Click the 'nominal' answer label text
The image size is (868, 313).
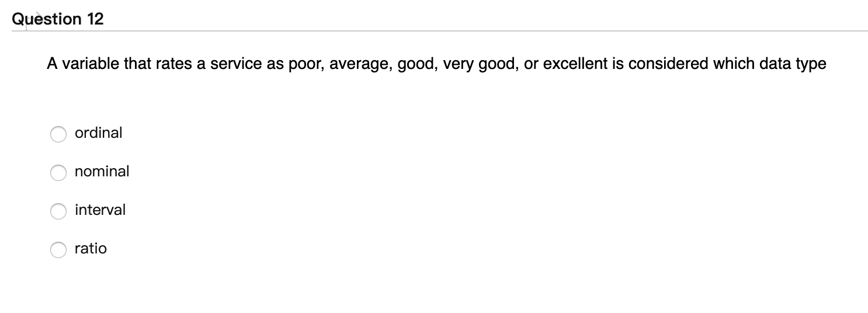(102, 171)
